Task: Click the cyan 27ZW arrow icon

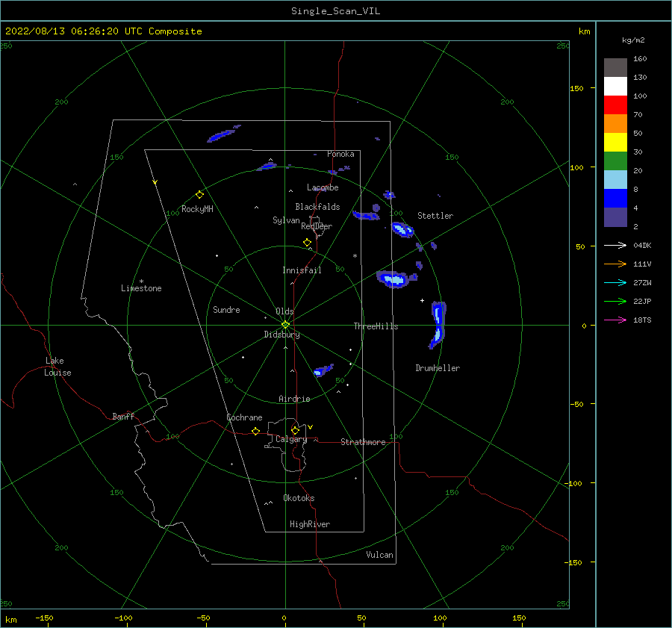Action: (x=615, y=282)
